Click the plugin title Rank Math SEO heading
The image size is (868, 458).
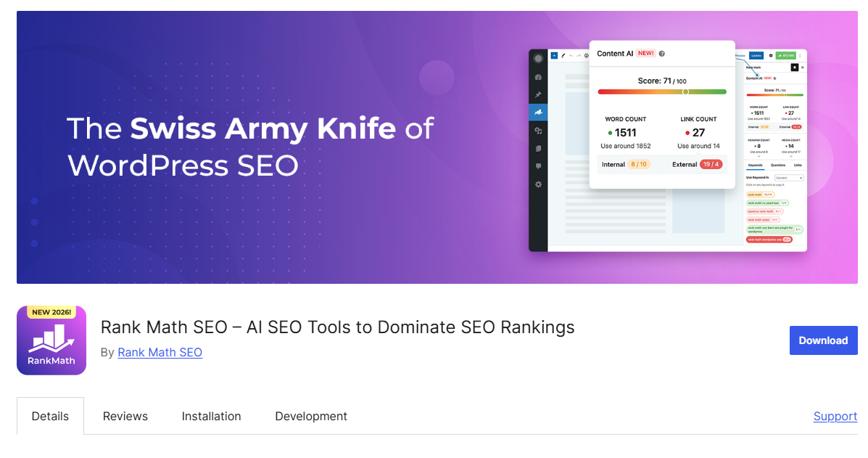337,327
